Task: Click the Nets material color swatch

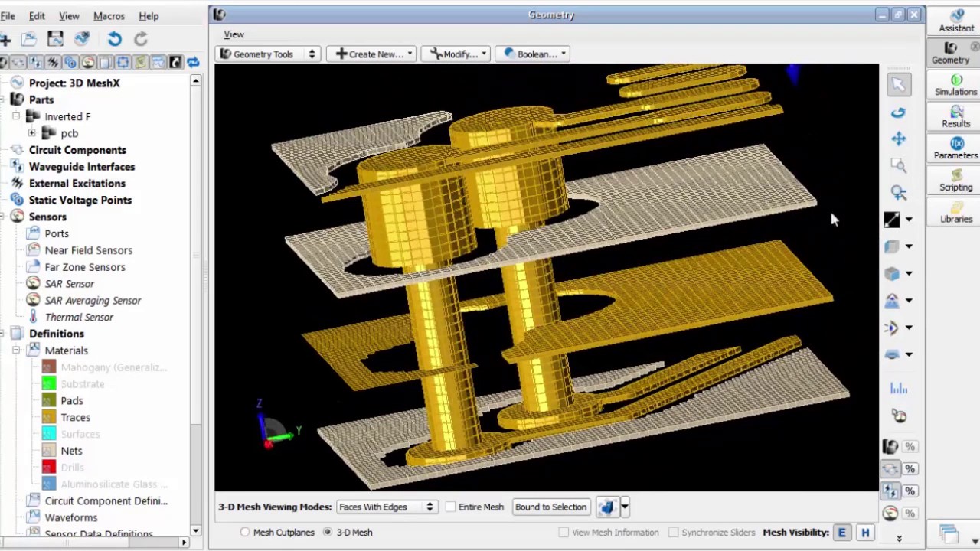Action: 49,451
